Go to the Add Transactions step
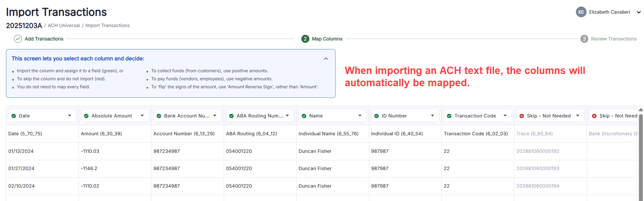Viewport: 644px width, 201px height. tap(44, 39)
